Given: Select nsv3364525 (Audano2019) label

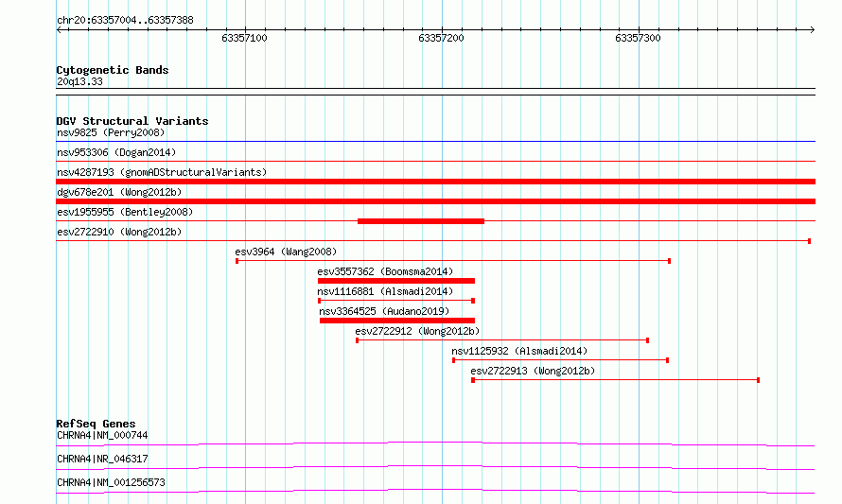Looking at the screenshot, I should click(x=384, y=311).
